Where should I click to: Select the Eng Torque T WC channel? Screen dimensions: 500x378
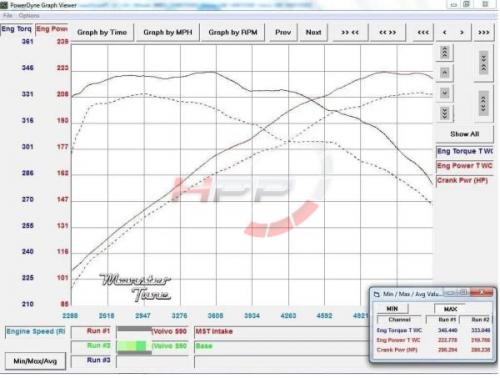pos(464,151)
